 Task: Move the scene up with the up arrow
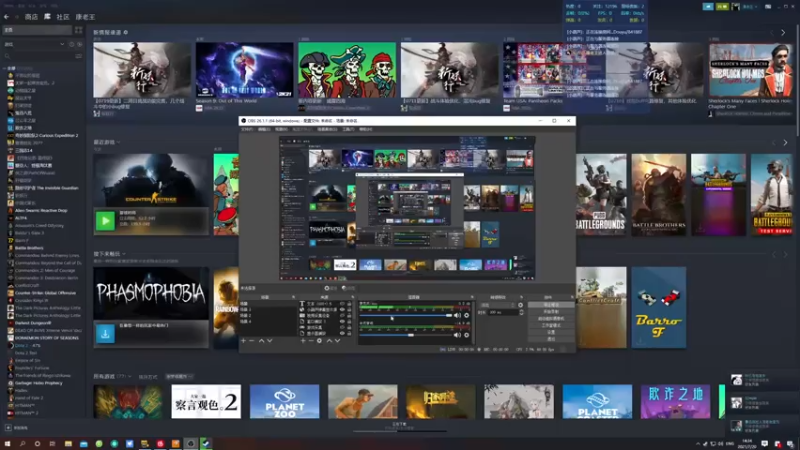click(261, 340)
